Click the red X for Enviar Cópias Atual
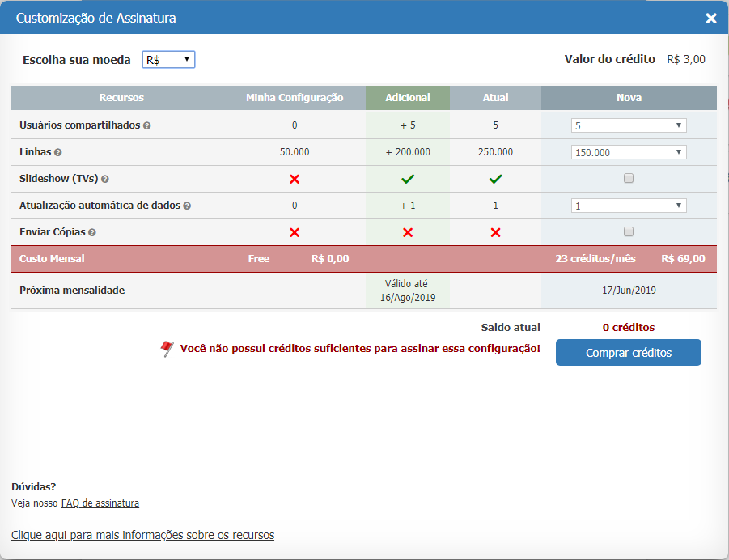 coord(495,232)
